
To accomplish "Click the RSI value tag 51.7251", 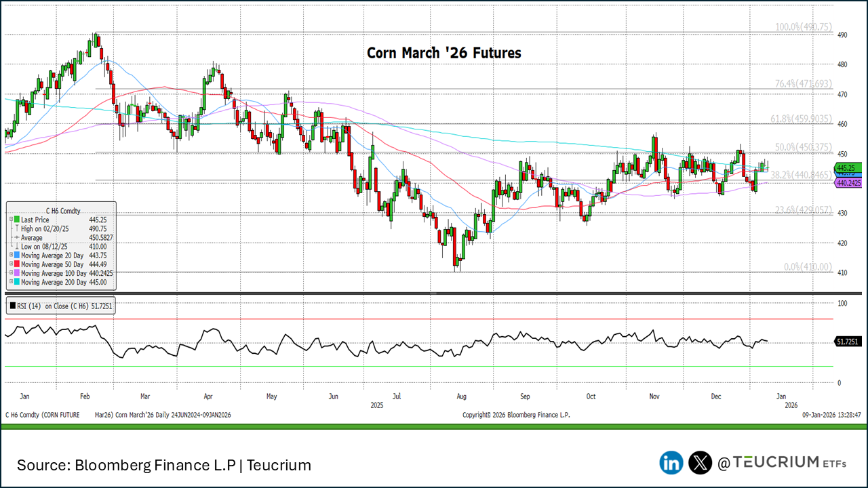I will coord(848,342).
